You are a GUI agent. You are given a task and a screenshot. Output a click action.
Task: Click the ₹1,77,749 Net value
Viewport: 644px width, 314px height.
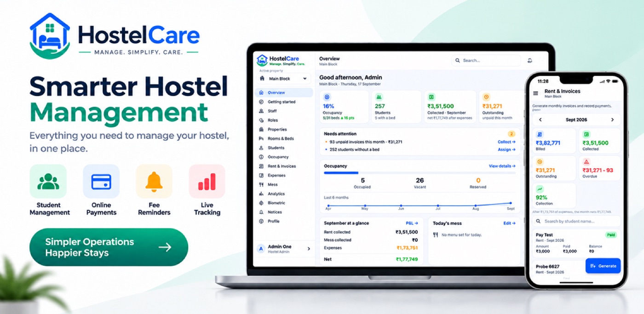(407, 259)
